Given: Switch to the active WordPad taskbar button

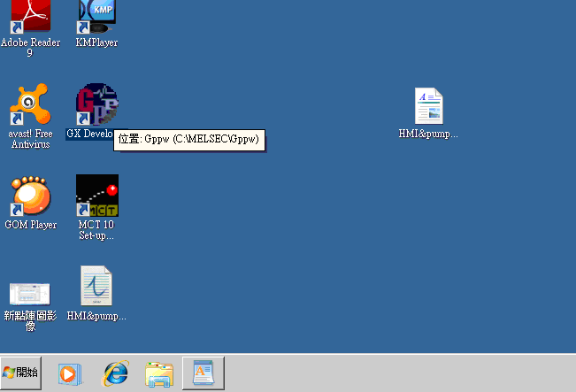Looking at the screenshot, I should pos(204,373).
